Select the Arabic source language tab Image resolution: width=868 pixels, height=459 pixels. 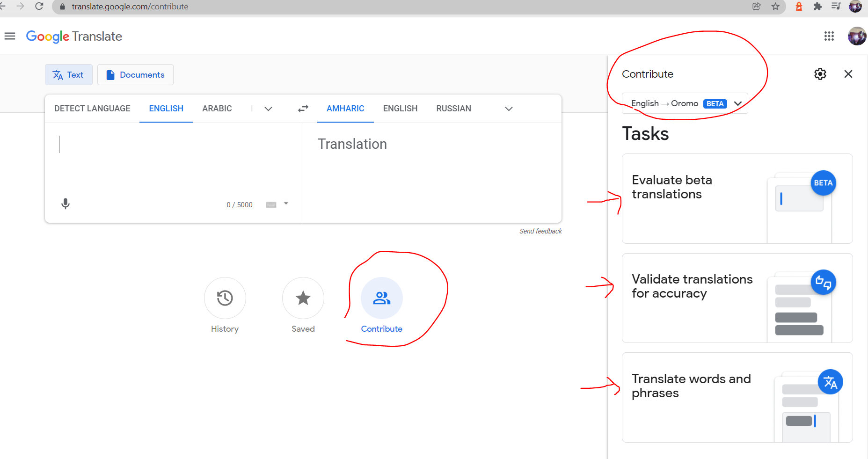click(x=217, y=109)
